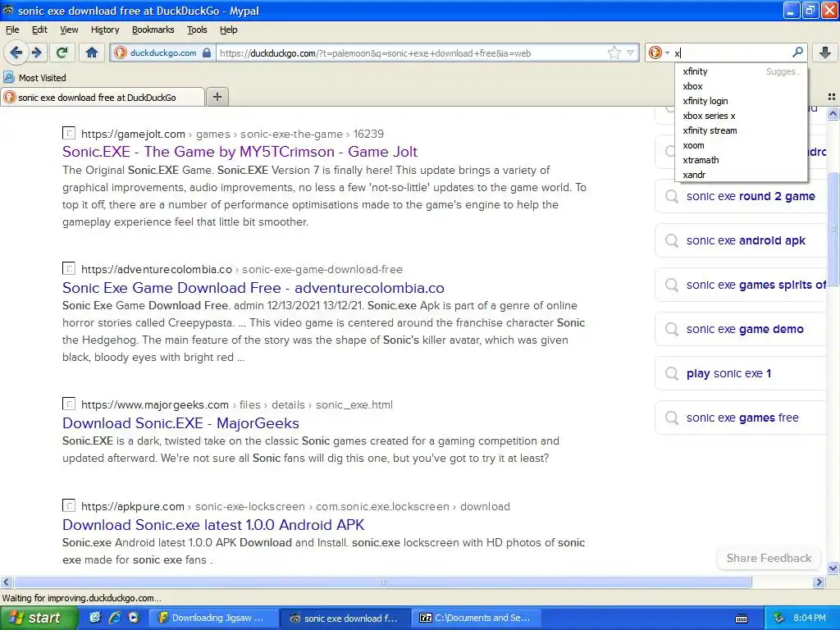The height and width of the screenshot is (630, 840).
Task: Click the Back navigation arrow
Action: click(16, 52)
